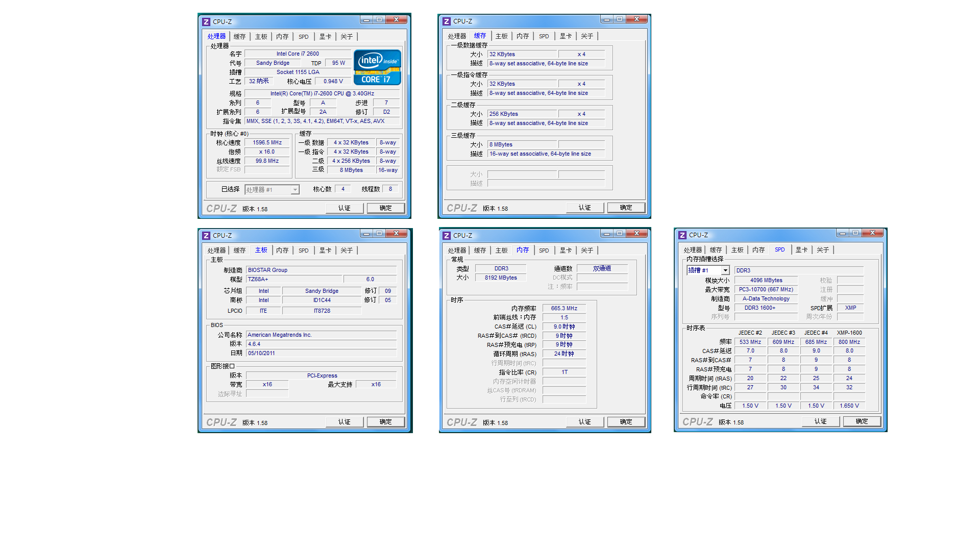Minimize the cache tab CPU-Z window
The height and width of the screenshot is (551, 980).
607,19
